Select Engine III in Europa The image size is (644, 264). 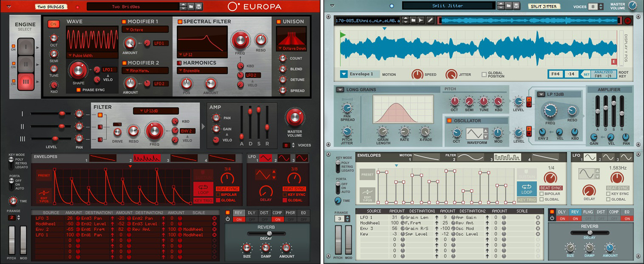click(25, 82)
